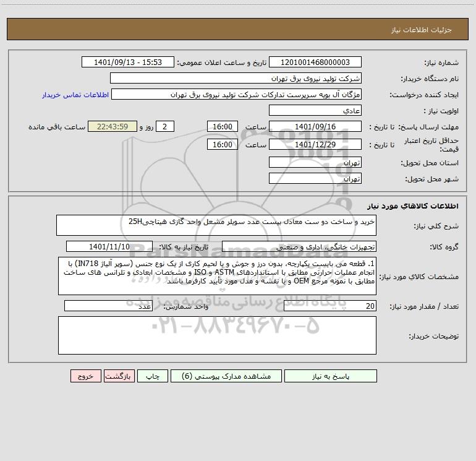
Task: Open مشاهده مدارک پیوستی (6) attachments
Action: click(226, 376)
